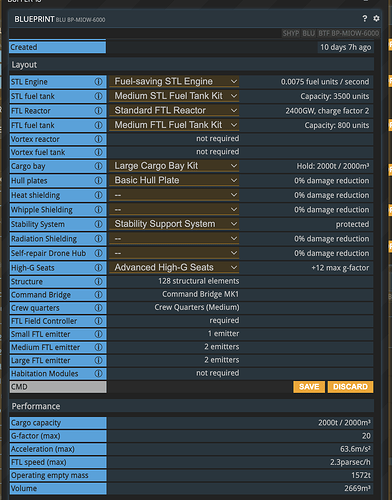Open the SHYP command link
Image resolution: width=392 pixels, height=500 pixels.
tap(291, 33)
